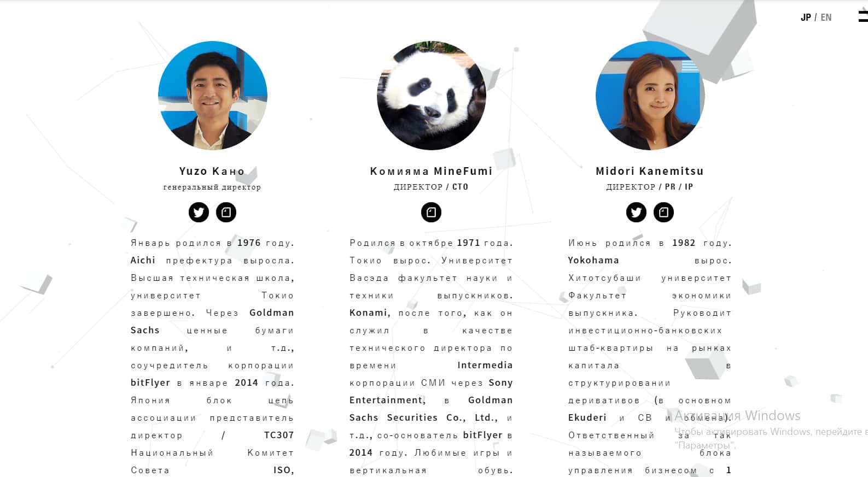Click the генеральный директор subtitle
The height and width of the screenshot is (477, 868).
click(212, 187)
